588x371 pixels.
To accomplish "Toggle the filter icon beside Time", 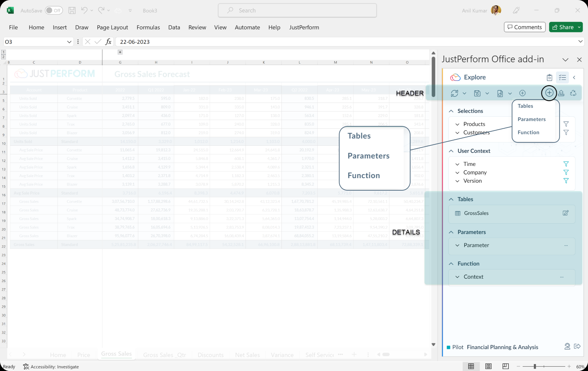I will 567,164.
